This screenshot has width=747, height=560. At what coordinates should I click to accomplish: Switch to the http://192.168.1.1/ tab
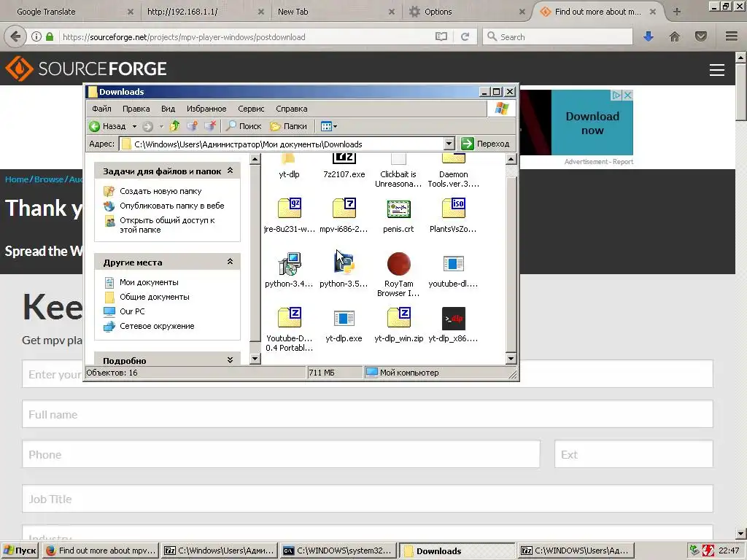pyautogui.click(x=206, y=12)
